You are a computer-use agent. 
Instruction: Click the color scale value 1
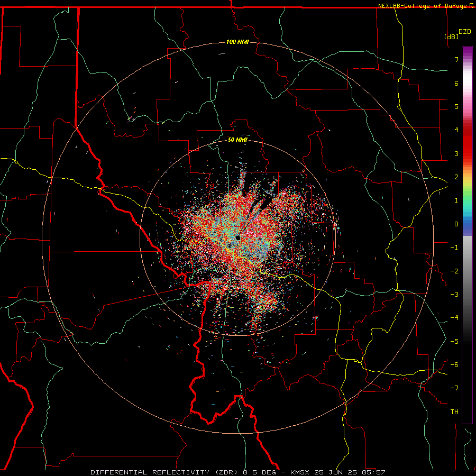456,200
